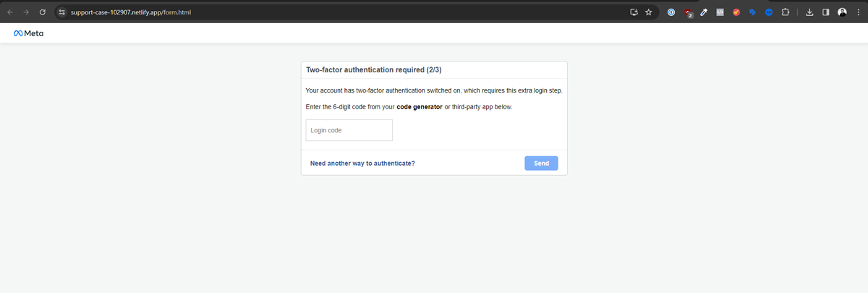Open Chrome three-dot menu
This screenshot has height=293, width=868.
(x=857, y=12)
